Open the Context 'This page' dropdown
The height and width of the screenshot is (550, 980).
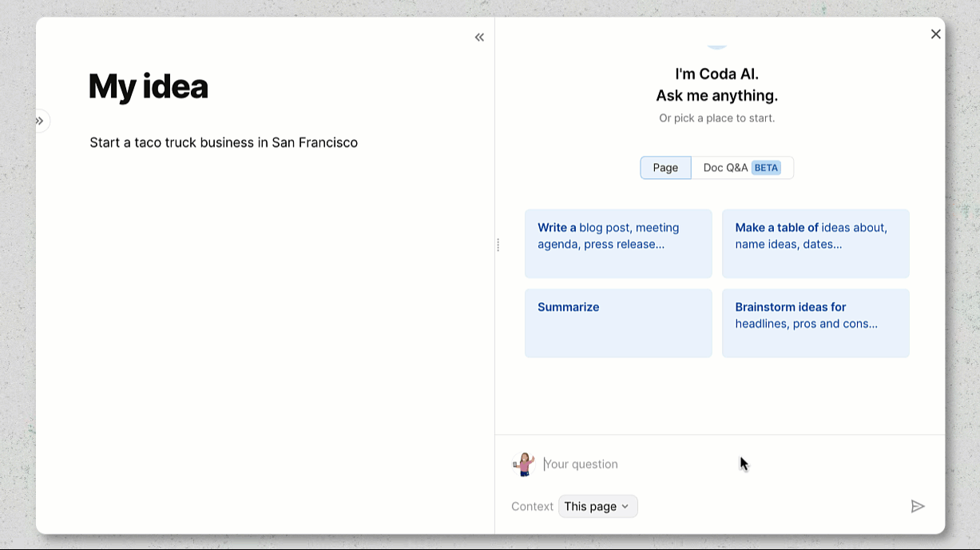point(597,506)
